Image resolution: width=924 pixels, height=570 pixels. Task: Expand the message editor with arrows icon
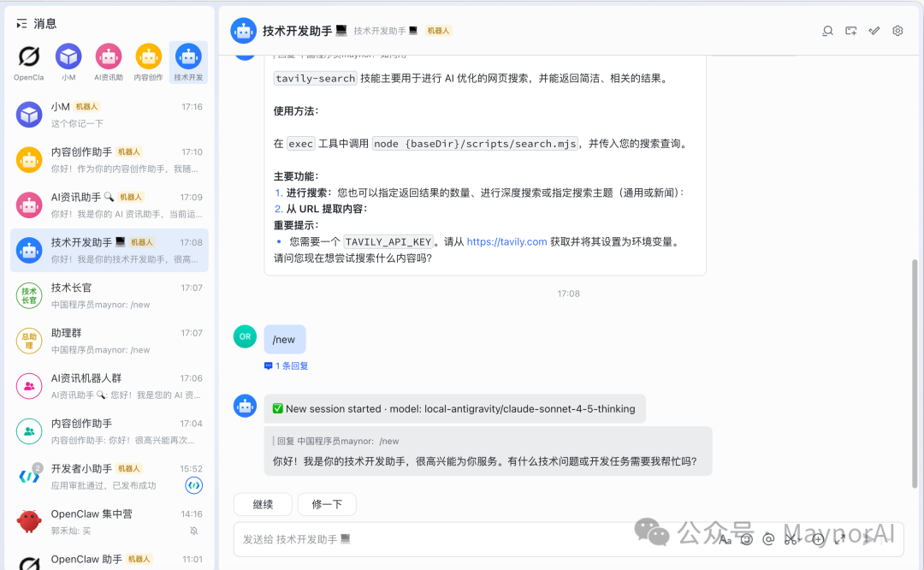840,539
